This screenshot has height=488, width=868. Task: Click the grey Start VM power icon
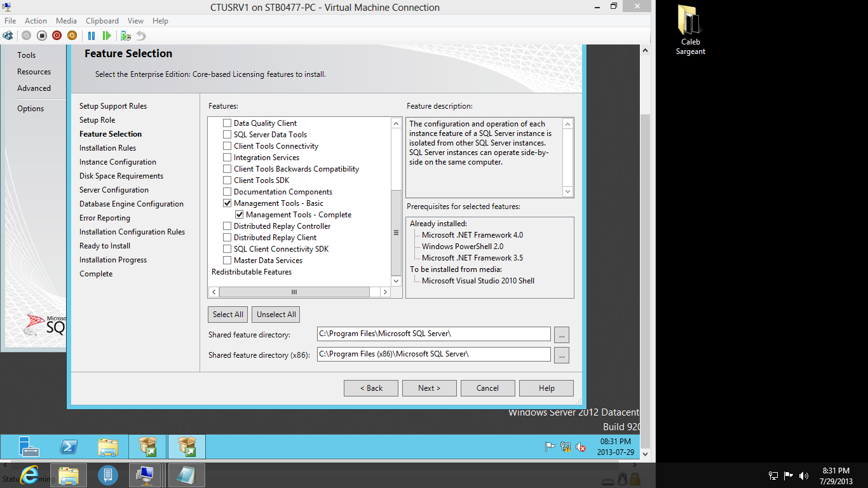tap(26, 36)
